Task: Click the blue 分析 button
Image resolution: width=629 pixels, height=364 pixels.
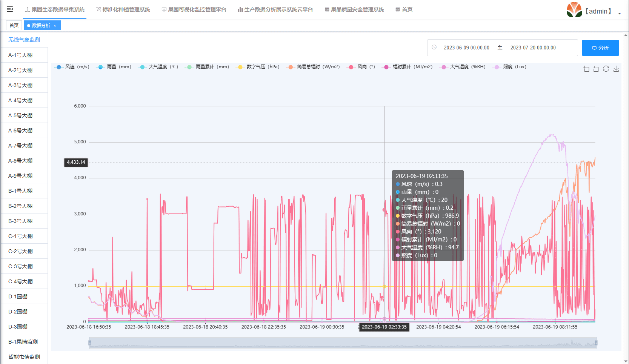Action: coord(600,48)
